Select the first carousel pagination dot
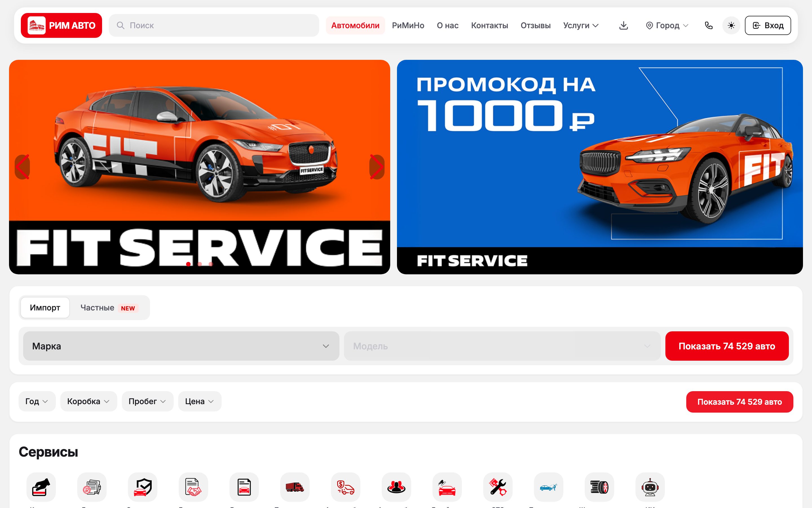 pyautogui.click(x=188, y=264)
